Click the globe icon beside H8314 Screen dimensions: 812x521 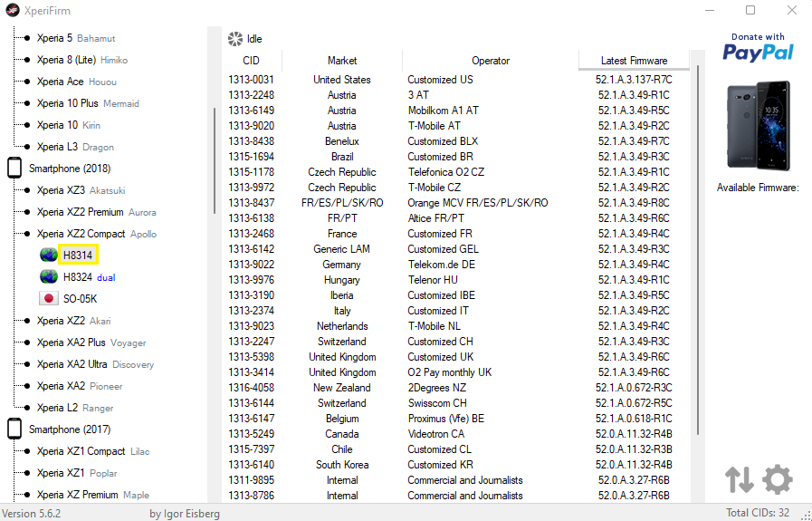pyautogui.click(x=48, y=256)
